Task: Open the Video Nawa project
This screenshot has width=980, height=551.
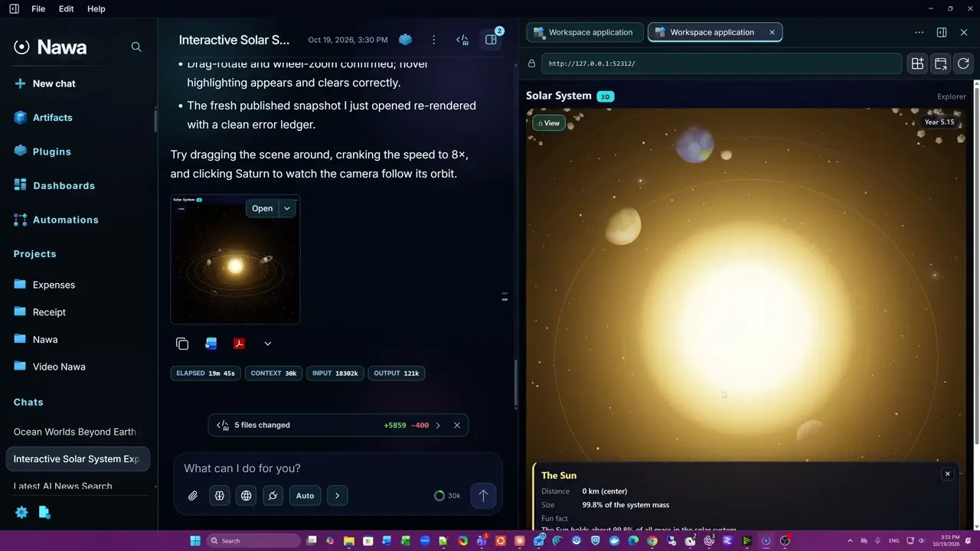Action: (50, 367)
